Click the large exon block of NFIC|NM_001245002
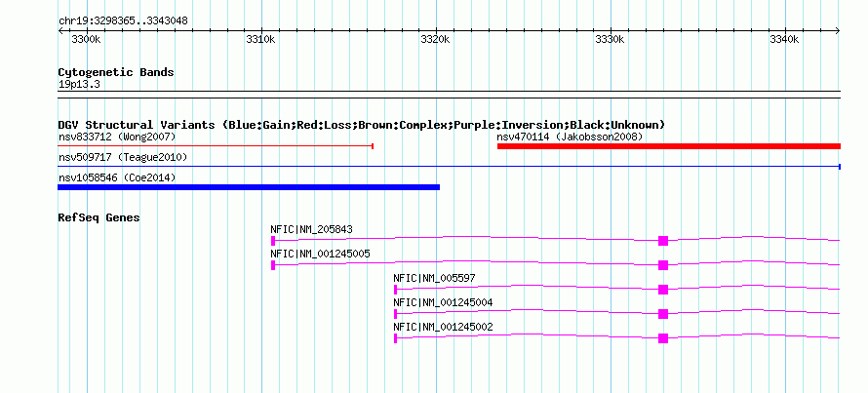868x393 pixels. [x=663, y=338]
